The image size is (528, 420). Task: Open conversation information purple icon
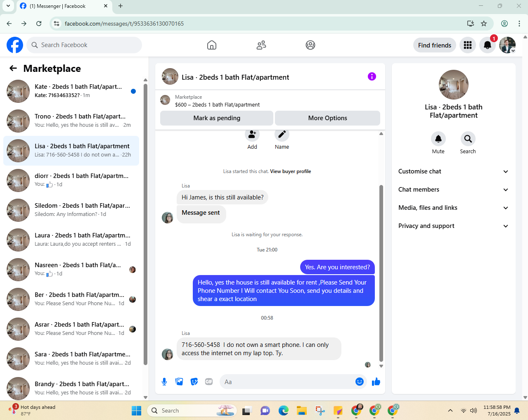pos(372,76)
